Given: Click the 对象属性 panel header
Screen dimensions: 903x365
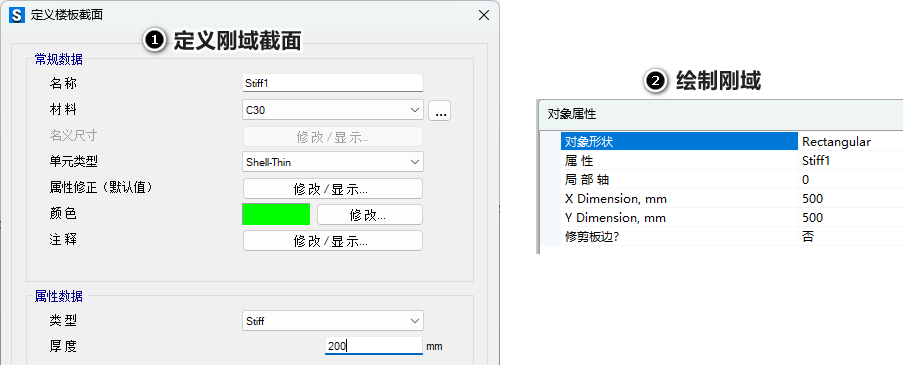Looking at the screenshot, I should [720, 114].
